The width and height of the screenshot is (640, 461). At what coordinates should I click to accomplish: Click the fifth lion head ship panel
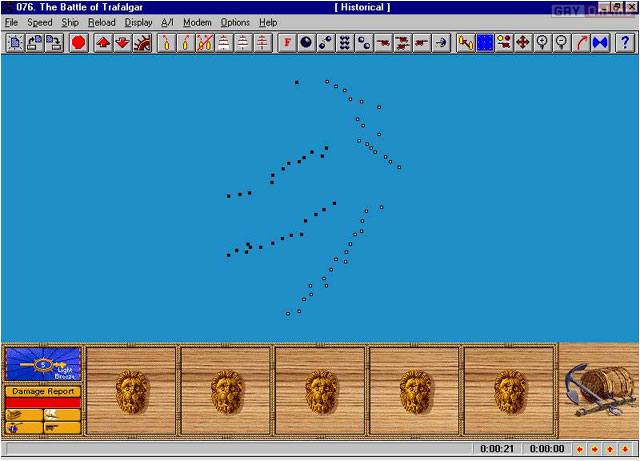[509, 391]
